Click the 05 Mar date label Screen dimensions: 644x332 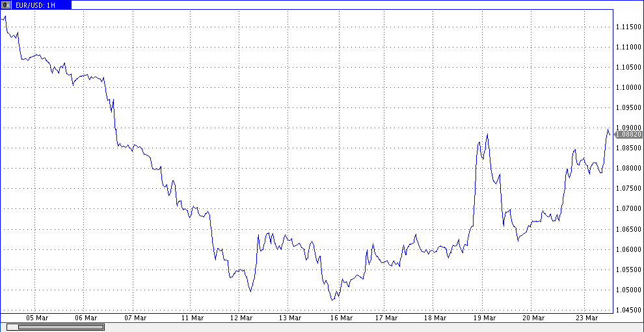click(37, 318)
